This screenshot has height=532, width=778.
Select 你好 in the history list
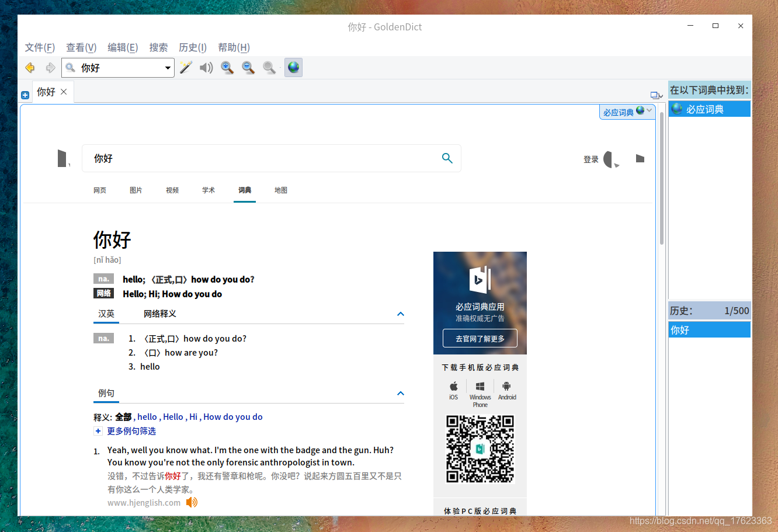710,330
